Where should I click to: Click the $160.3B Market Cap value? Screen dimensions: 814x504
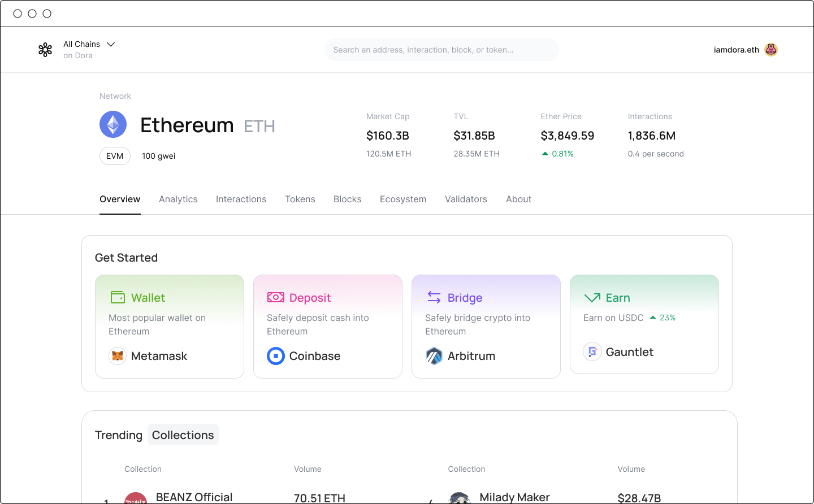pyautogui.click(x=388, y=136)
